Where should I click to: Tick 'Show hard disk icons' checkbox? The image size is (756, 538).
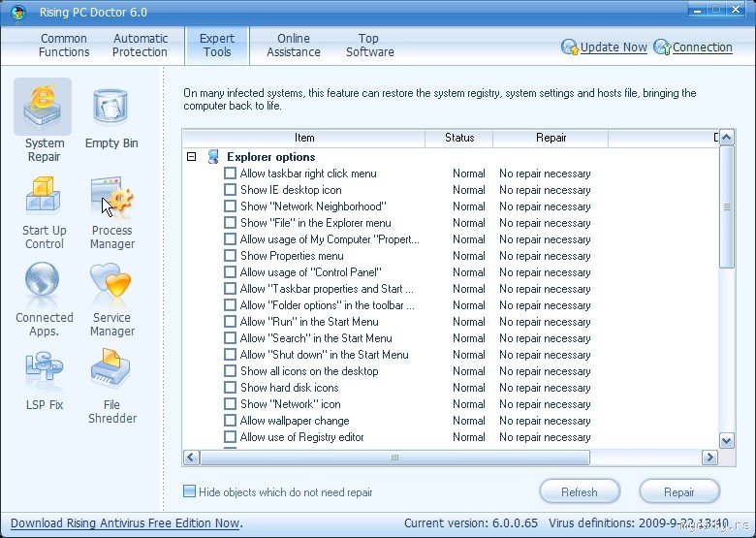[230, 387]
